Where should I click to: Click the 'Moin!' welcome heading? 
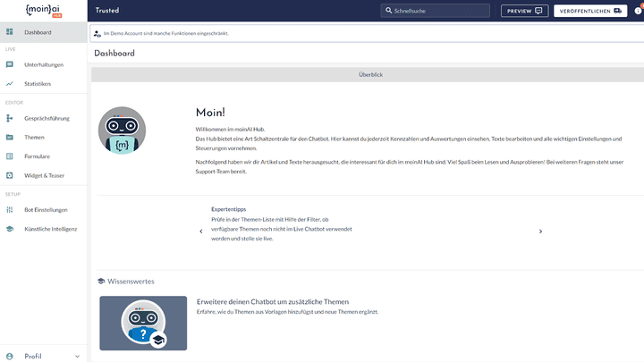coord(210,113)
